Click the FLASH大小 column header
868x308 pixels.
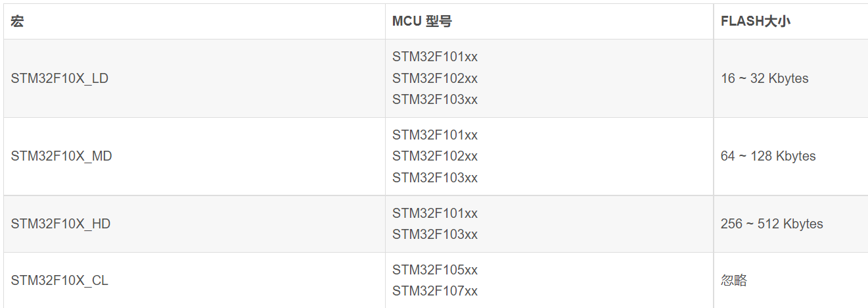(x=790, y=21)
